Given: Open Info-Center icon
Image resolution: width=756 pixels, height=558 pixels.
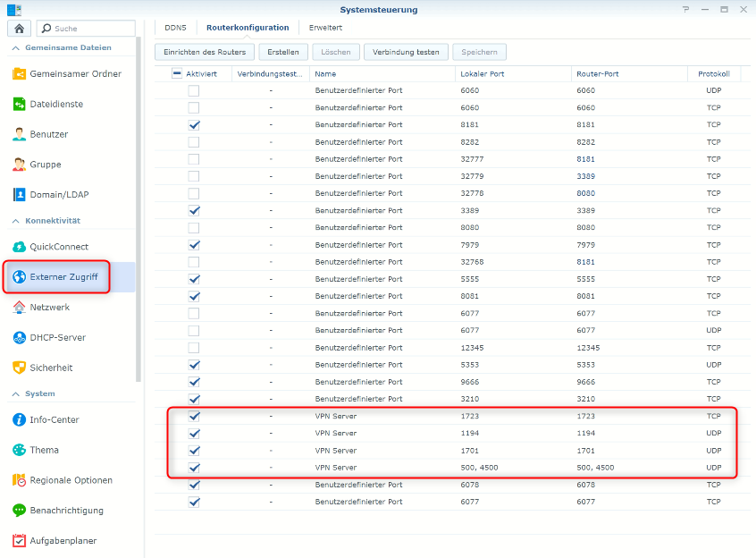Looking at the screenshot, I should pyautogui.click(x=20, y=420).
